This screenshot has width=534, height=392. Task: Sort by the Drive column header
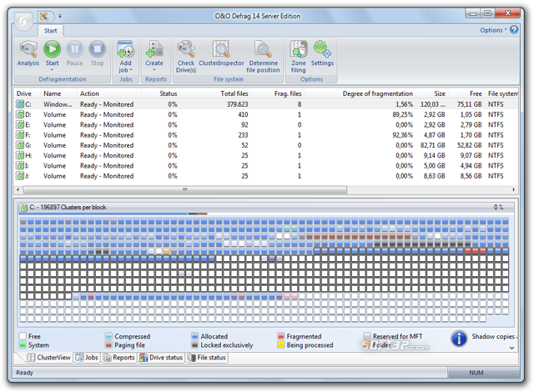pos(27,93)
